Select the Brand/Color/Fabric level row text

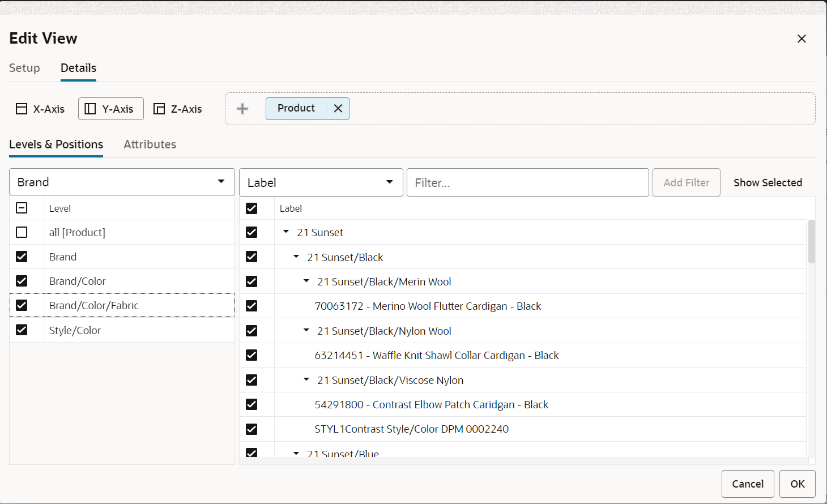tap(94, 305)
